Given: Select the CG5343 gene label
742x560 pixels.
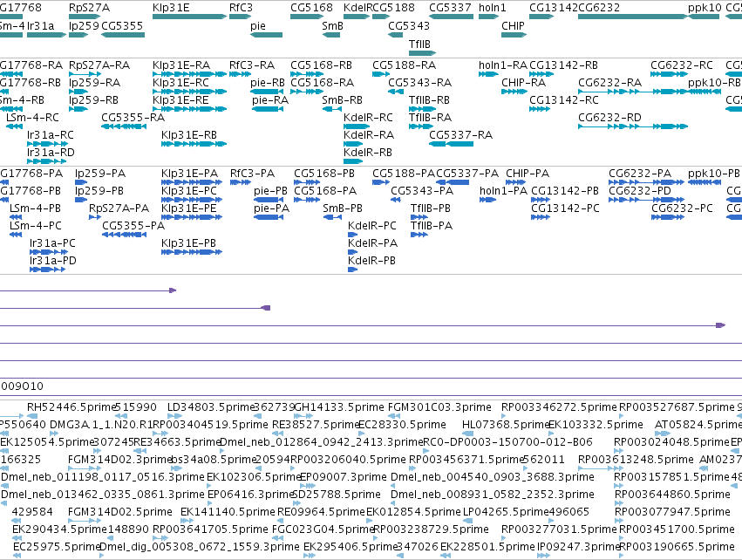Looking at the screenshot, I should pyautogui.click(x=409, y=25).
